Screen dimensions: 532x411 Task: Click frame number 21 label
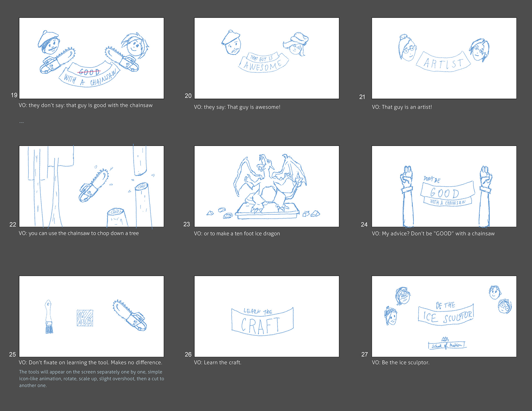pyautogui.click(x=362, y=97)
